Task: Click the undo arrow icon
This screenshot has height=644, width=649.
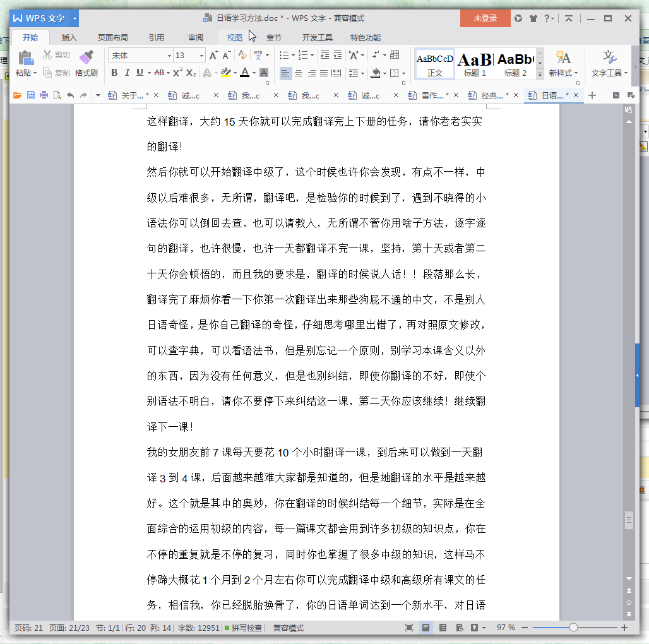Action: 70,95
